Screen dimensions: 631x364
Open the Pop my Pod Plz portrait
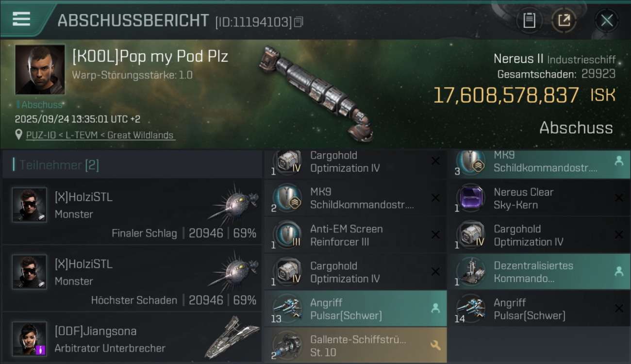tap(40, 69)
